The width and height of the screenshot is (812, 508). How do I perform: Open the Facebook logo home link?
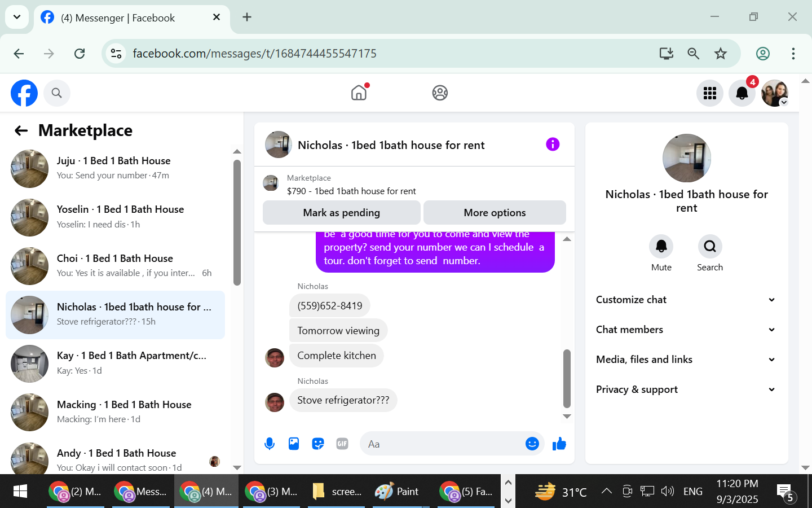(x=24, y=93)
